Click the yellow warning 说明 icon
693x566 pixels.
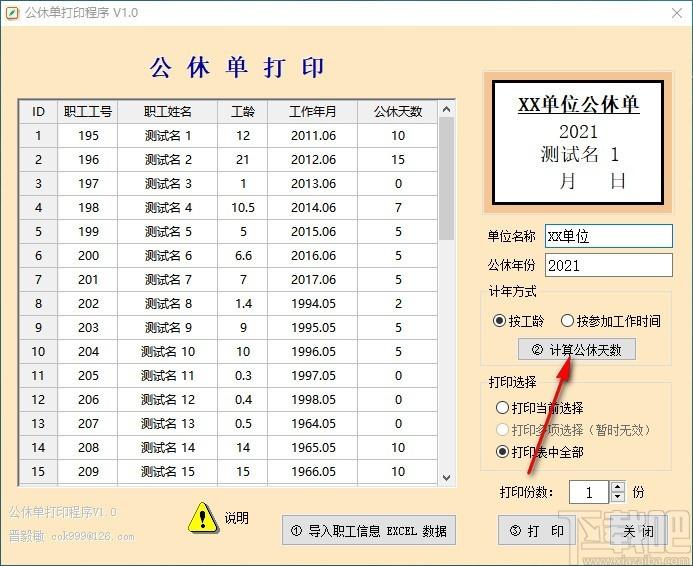tap(203, 517)
